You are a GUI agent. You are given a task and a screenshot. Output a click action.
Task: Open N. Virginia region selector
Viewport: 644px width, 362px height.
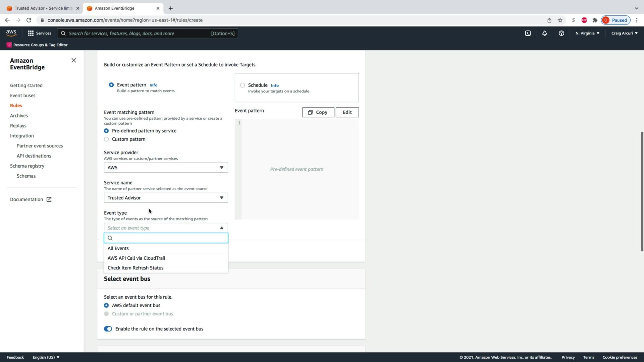tap(587, 33)
